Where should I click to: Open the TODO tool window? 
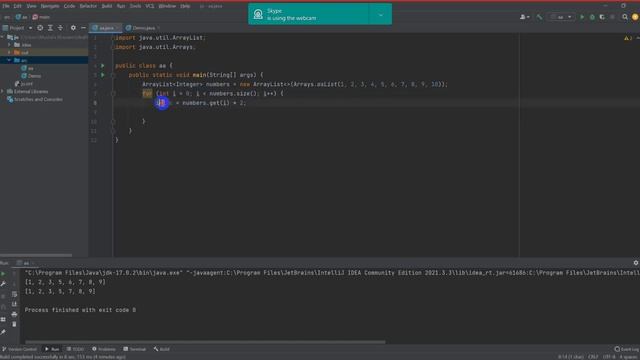point(75,349)
